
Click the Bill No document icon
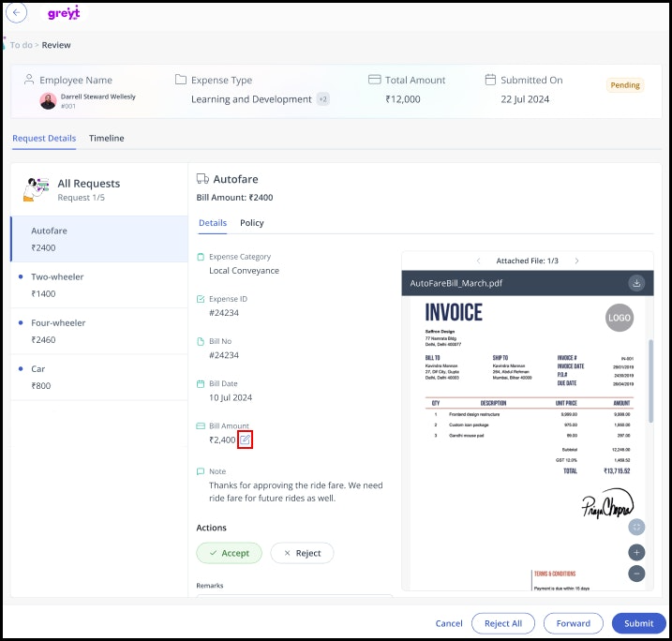201,341
